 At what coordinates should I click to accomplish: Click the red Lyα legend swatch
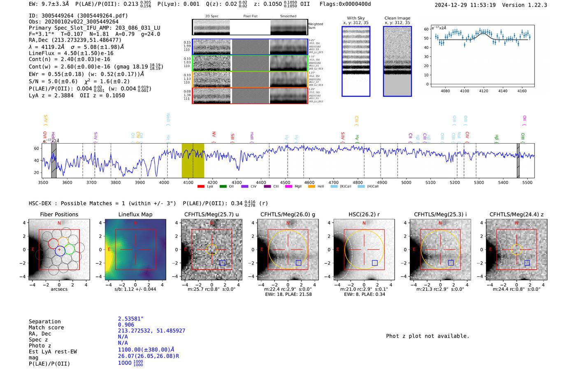coord(201,187)
